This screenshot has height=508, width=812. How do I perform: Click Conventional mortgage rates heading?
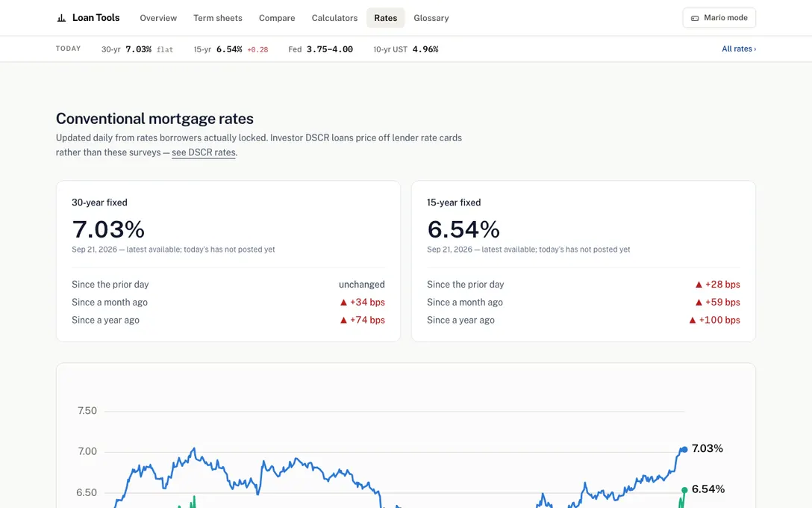(154, 119)
